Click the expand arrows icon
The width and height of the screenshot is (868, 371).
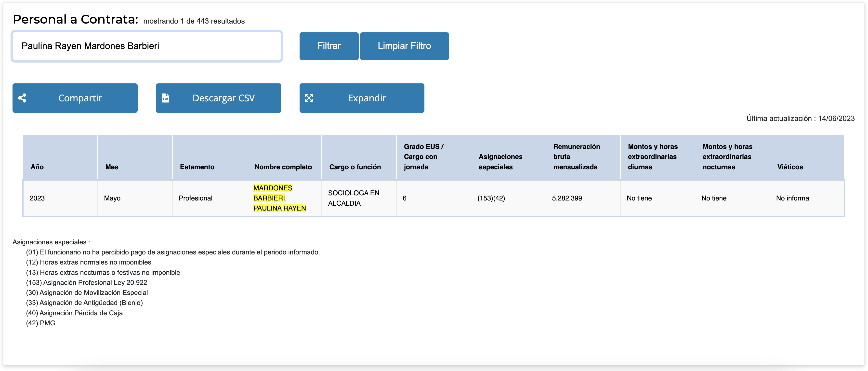click(x=309, y=98)
